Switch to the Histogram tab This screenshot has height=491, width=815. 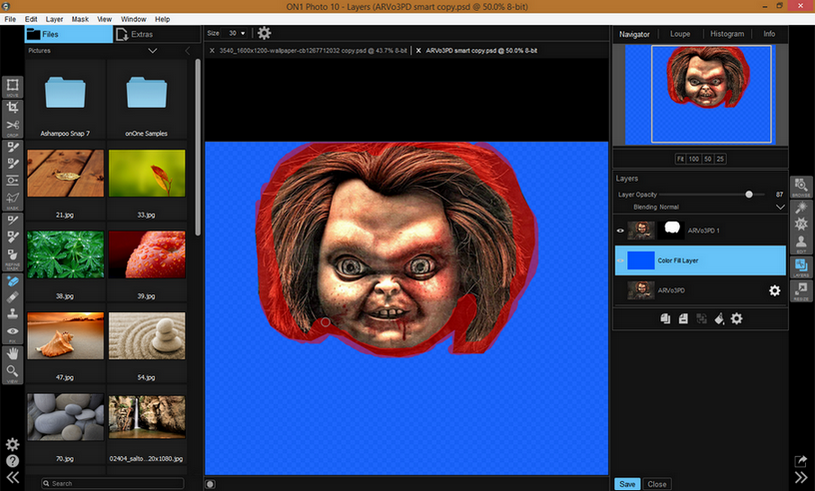(x=727, y=34)
